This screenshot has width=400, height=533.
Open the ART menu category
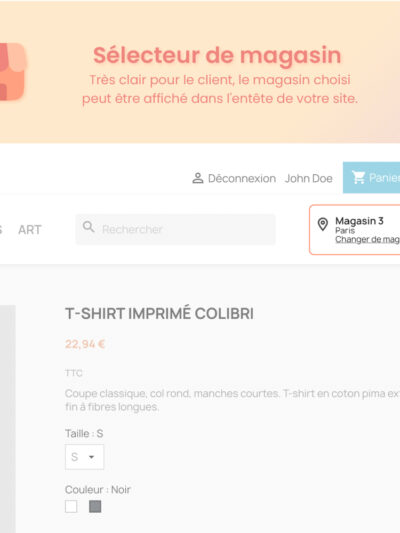(30, 230)
